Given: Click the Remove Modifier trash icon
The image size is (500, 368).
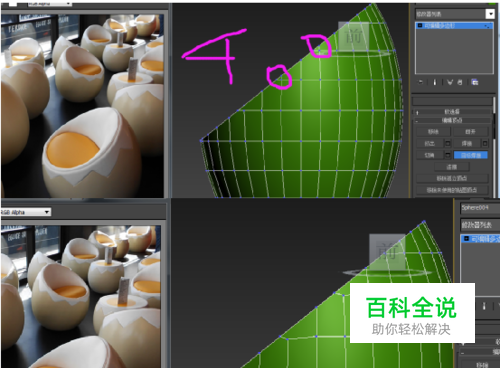Looking at the screenshot, I should pyautogui.click(x=460, y=82).
